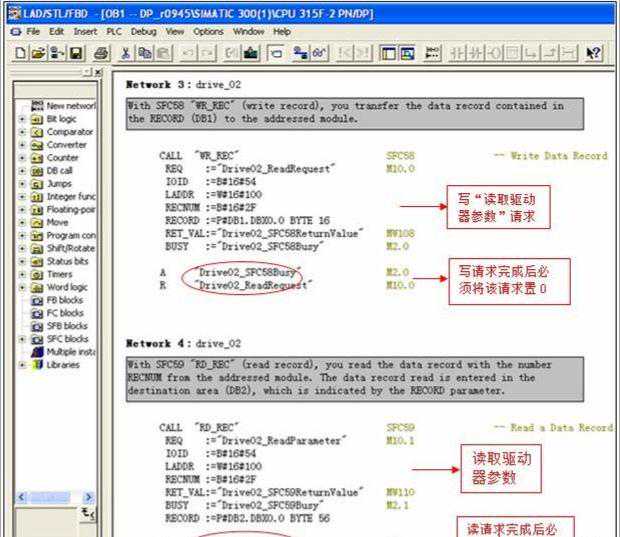Click the Open file folder icon

(39, 53)
